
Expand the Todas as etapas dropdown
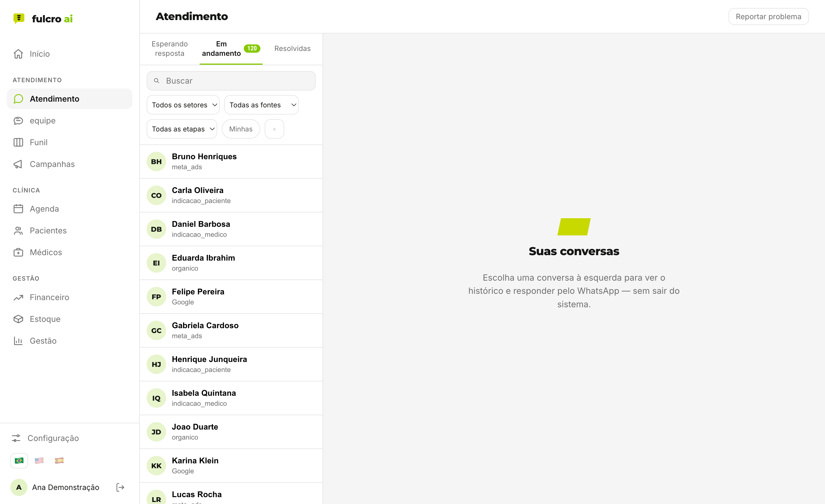click(x=182, y=129)
